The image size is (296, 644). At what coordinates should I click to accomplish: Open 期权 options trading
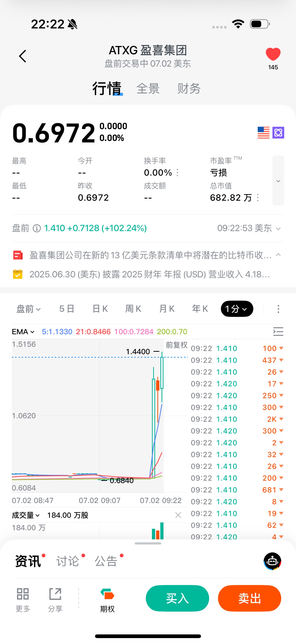[x=107, y=600]
